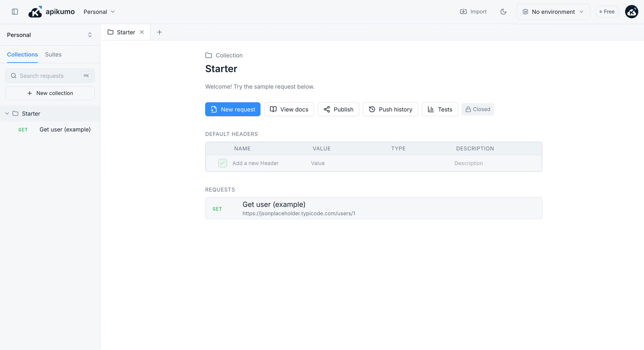Click the TYPE column header
644x350 pixels.
[x=398, y=149]
